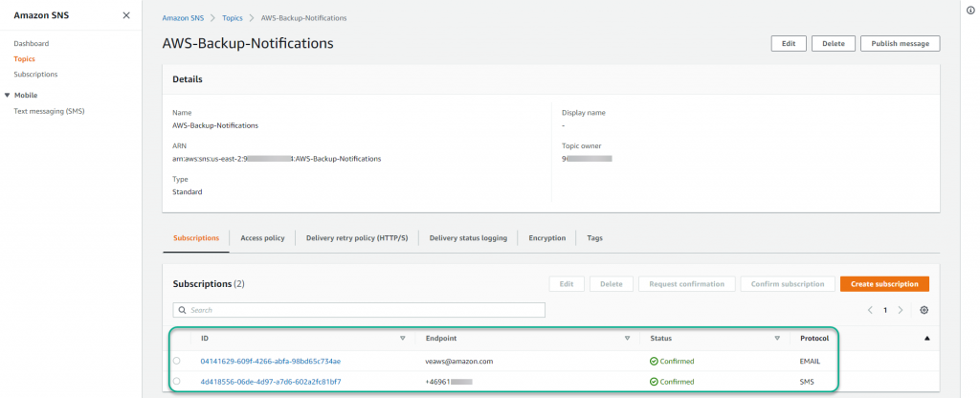This screenshot has height=398, width=980.
Task: Open Dashboard in sidebar
Action: [x=32, y=44]
